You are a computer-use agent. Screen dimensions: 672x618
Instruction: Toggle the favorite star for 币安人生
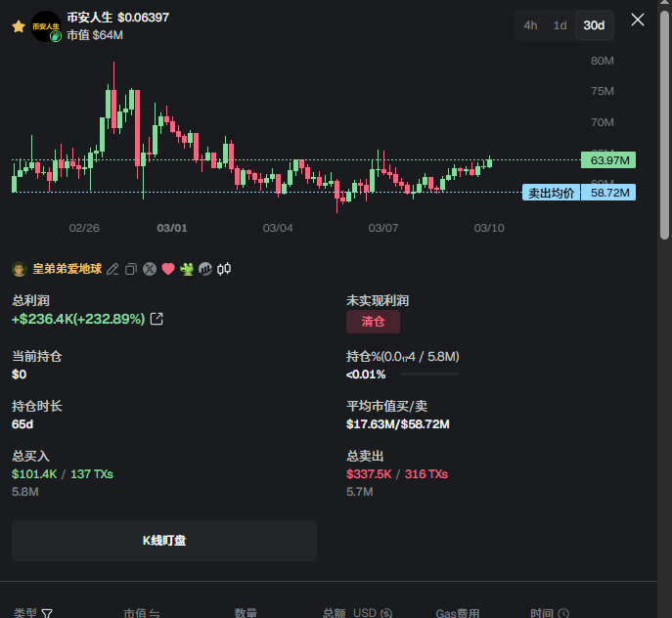(x=19, y=26)
